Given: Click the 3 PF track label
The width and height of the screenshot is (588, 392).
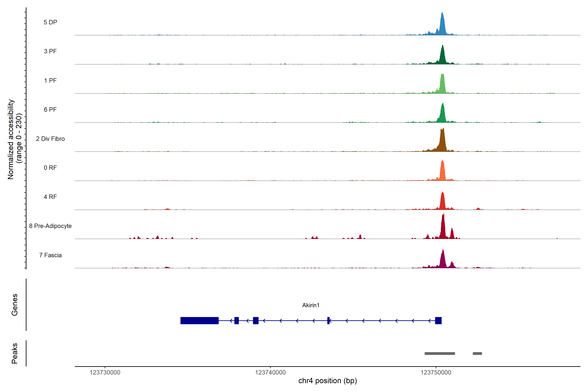Looking at the screenshot, I should 50,51.
